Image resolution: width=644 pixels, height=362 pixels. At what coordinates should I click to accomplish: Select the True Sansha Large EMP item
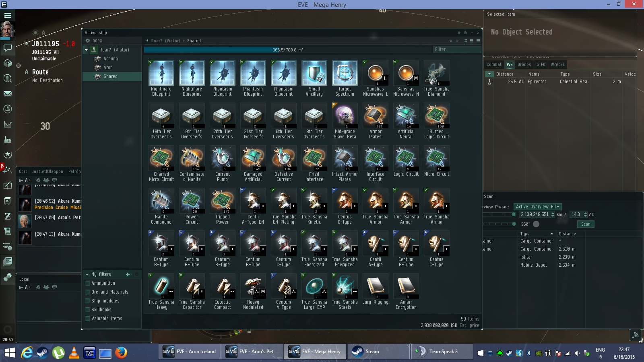pos(314,286)
